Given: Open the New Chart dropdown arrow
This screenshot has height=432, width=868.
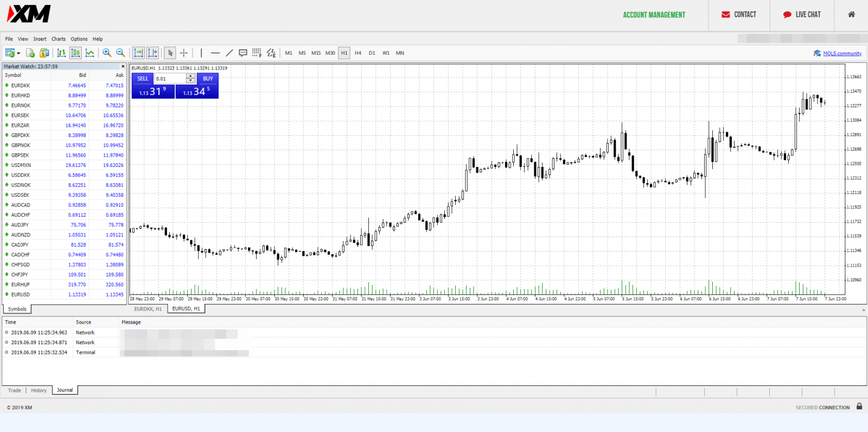Looking at the screenshot, I should coord(18,53).
